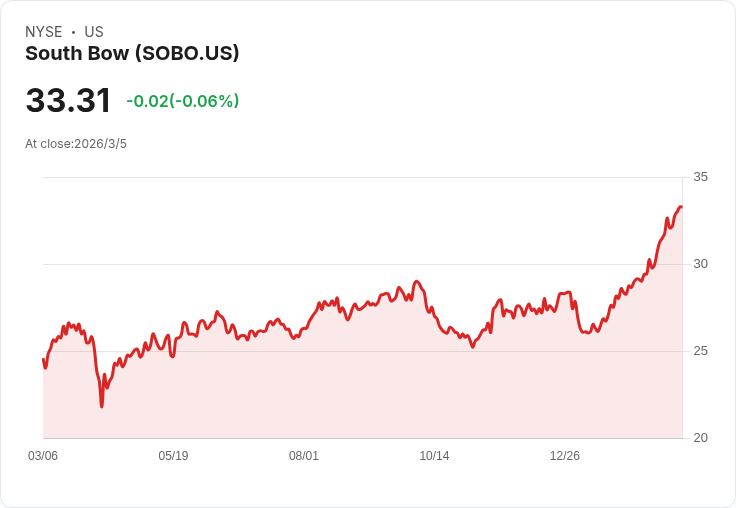Viewport: 736px width, 508px height.
Task: Select the 05/19 date axis label
Action: pos(173,456)
